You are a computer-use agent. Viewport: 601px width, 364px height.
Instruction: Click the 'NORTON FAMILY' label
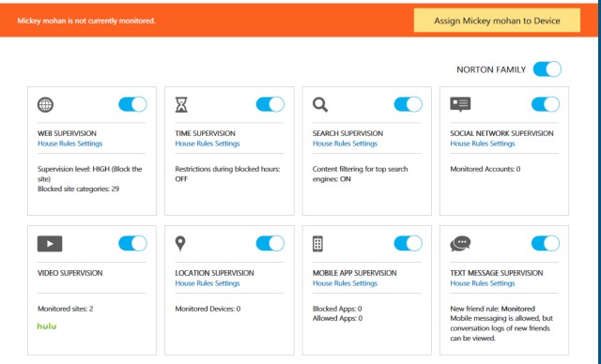pyautogui.click(x=491, y=69)
